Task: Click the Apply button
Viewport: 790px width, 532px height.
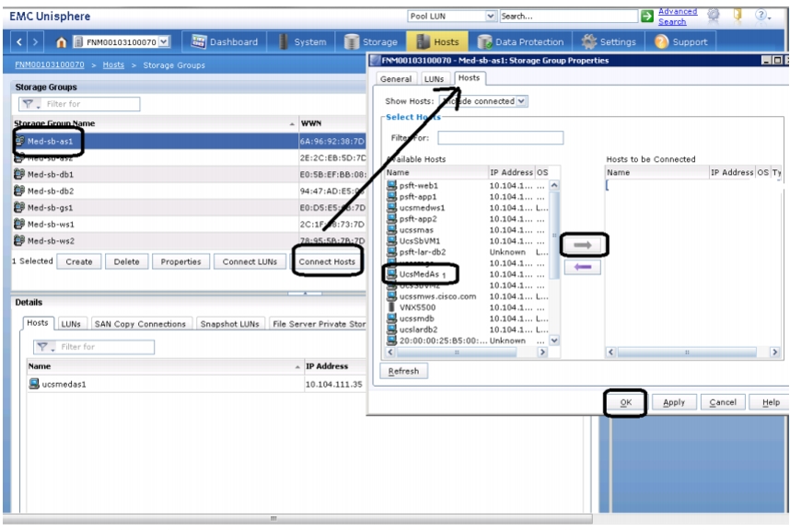Action: coord(674,402)
